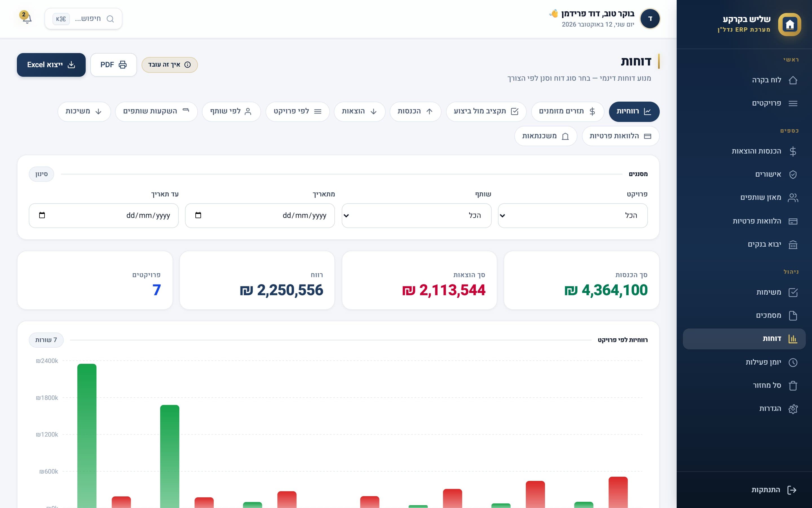
Task: Click the עד תאריך date input field
Action: pos(104,215)
